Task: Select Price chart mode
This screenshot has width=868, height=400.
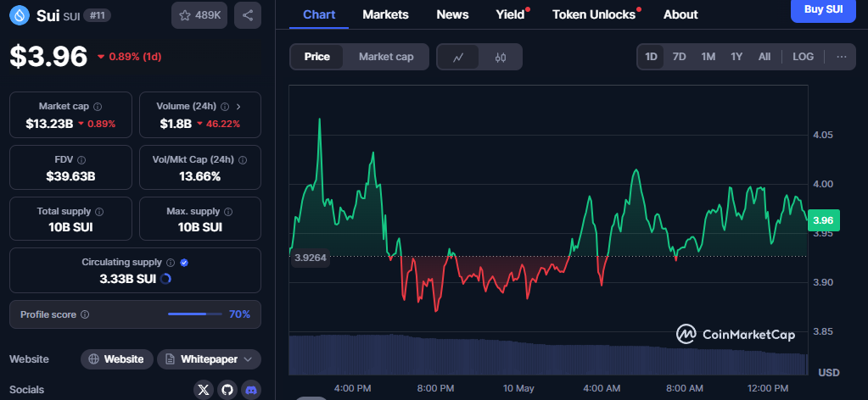Action: pyautogui.click(x=316, y=57)
